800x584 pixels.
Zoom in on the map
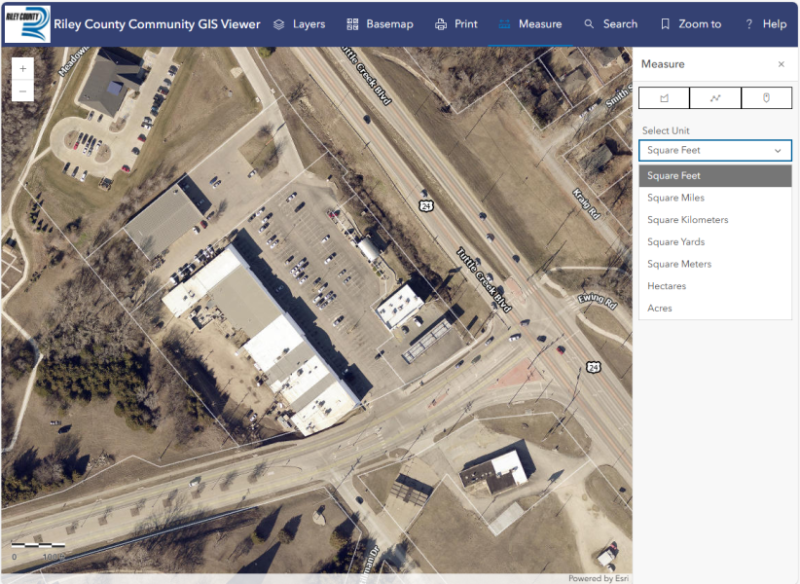tap(22, 68)
